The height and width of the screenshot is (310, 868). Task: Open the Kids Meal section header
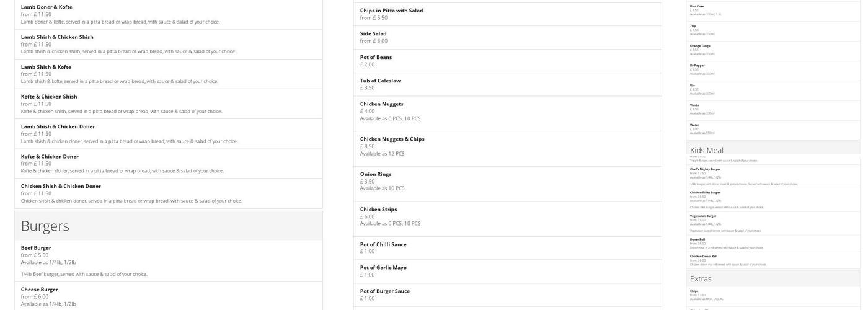coord(706,150)
